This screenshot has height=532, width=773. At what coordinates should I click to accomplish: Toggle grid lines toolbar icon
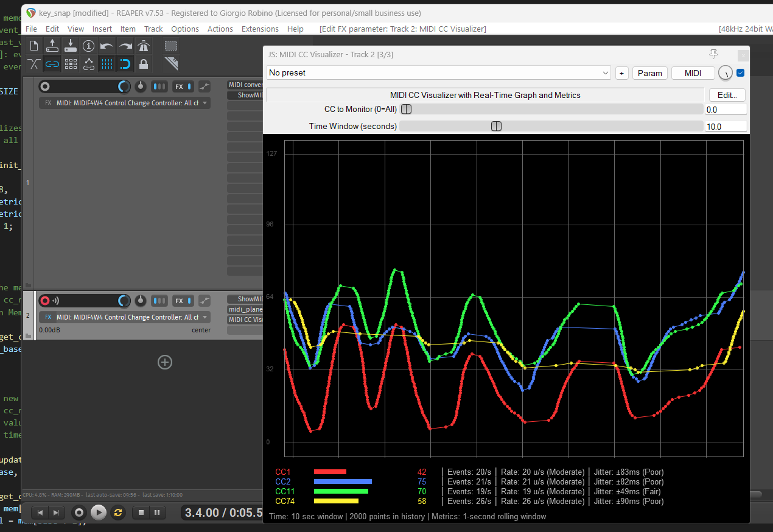[x=107, y=63]
